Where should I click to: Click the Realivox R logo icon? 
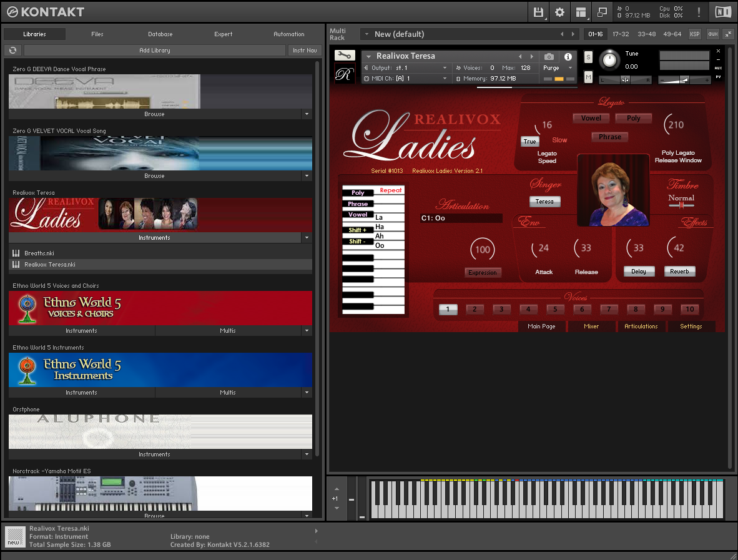coord(345,74)
